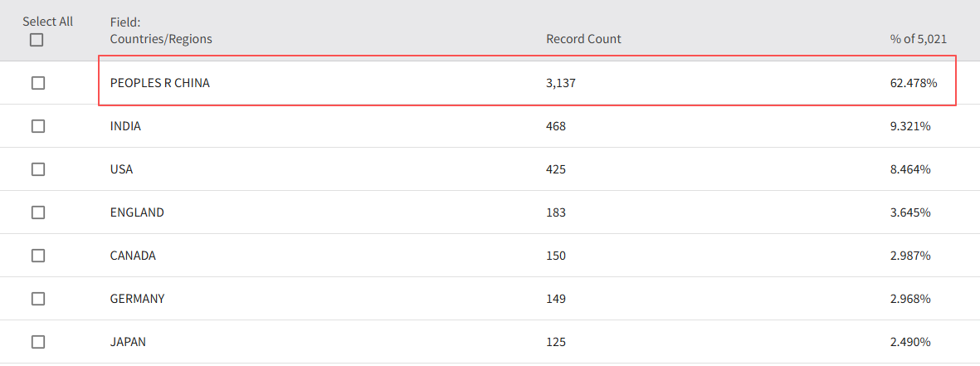Select the INDIA row checkbox
The height and width of the screenshot is (366, 980).
pos(38,126)
